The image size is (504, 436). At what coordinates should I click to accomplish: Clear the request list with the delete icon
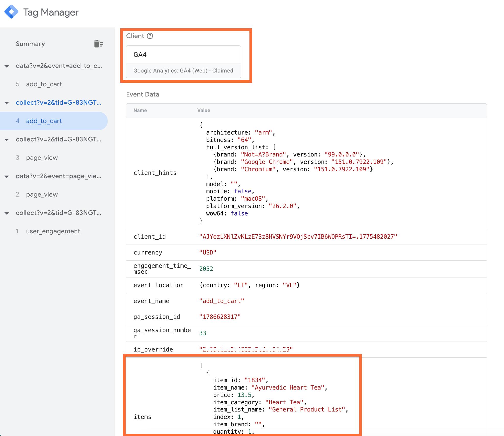click(98, 44)
